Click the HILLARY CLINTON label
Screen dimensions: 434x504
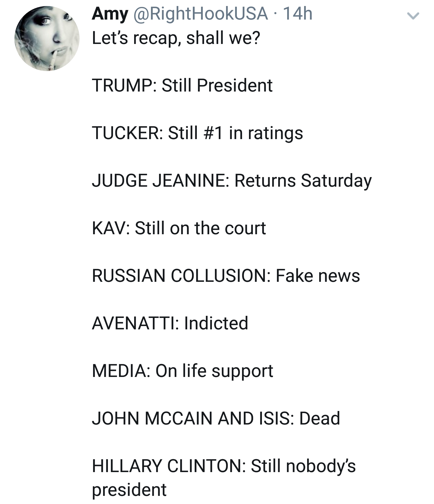(x=167, y=466)
